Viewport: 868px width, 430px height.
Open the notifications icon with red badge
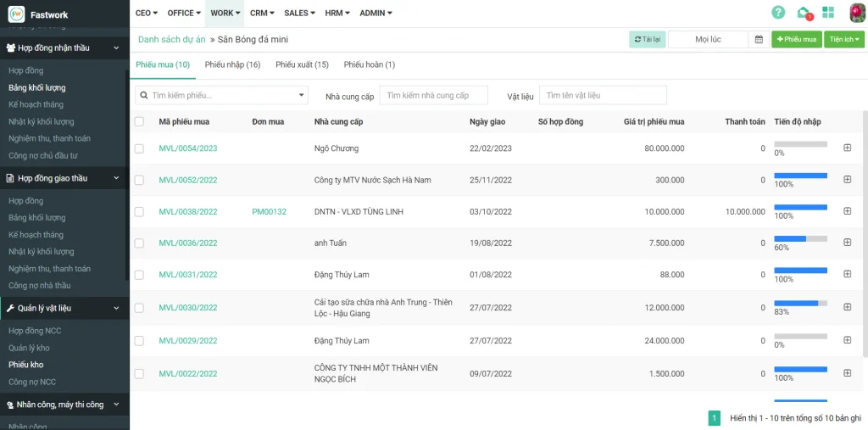[804, 13]
